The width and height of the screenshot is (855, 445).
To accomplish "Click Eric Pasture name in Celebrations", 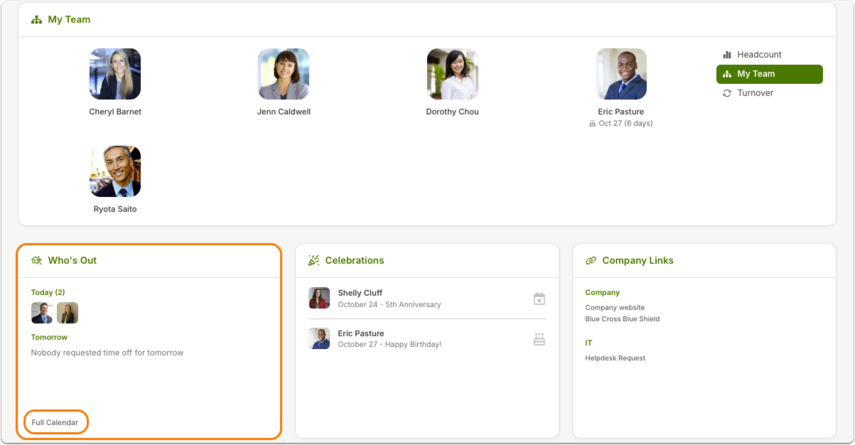I will (x=361, y=334).
